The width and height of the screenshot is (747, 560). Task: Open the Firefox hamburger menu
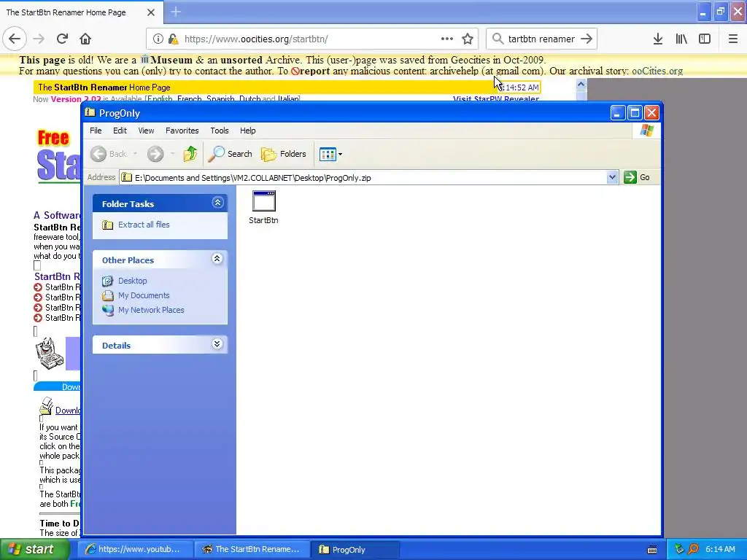[732, 39]
